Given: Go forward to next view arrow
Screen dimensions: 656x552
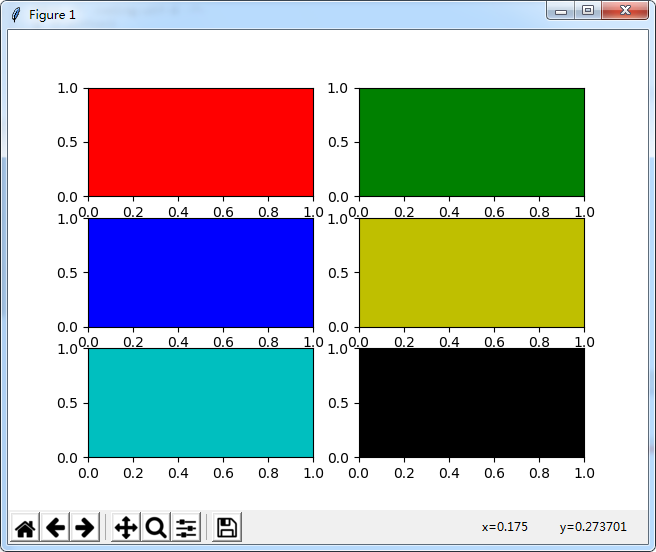Looking at the screenshot, I should pyautogui.click(x=85, y=528).
